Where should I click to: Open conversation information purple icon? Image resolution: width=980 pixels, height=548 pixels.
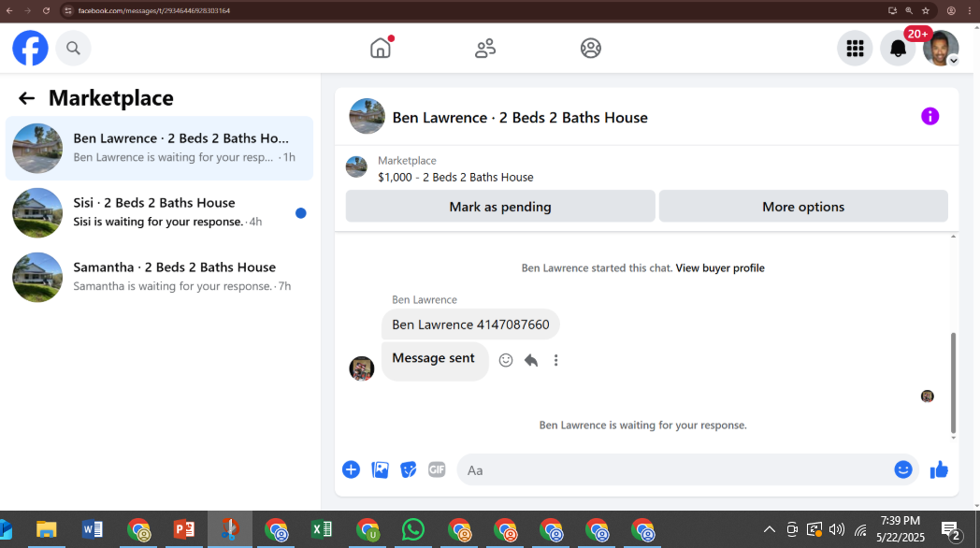[x=930, y=116]
